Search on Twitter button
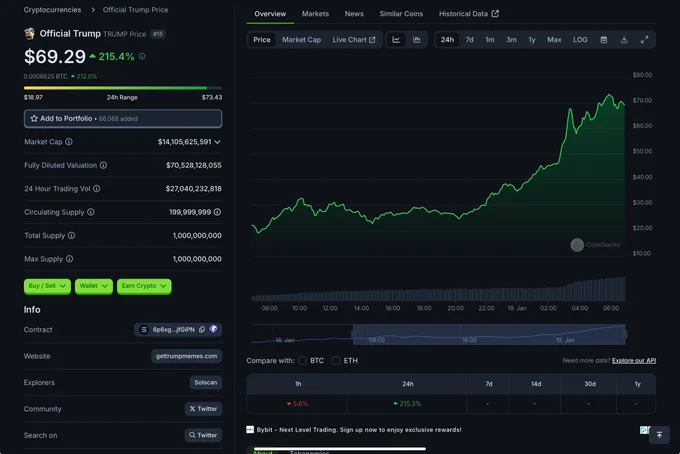The image size is (680, 454). click(x=203, y=435)
